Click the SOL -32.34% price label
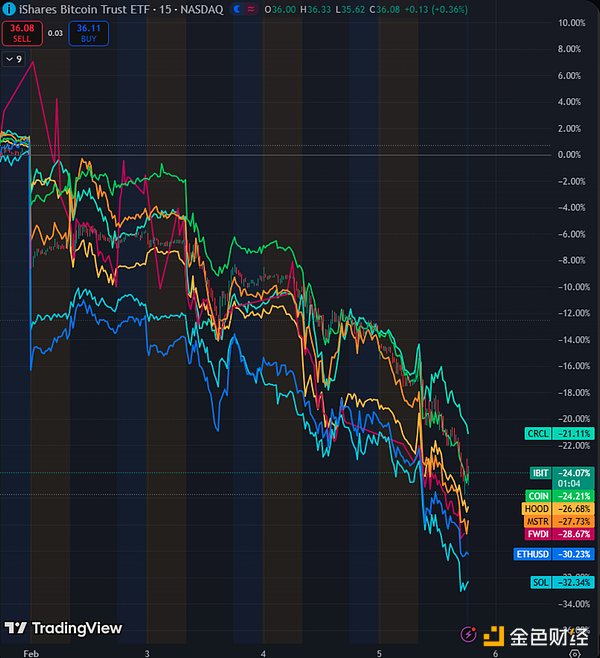600x658 pixels. click(x=561, y=582)
